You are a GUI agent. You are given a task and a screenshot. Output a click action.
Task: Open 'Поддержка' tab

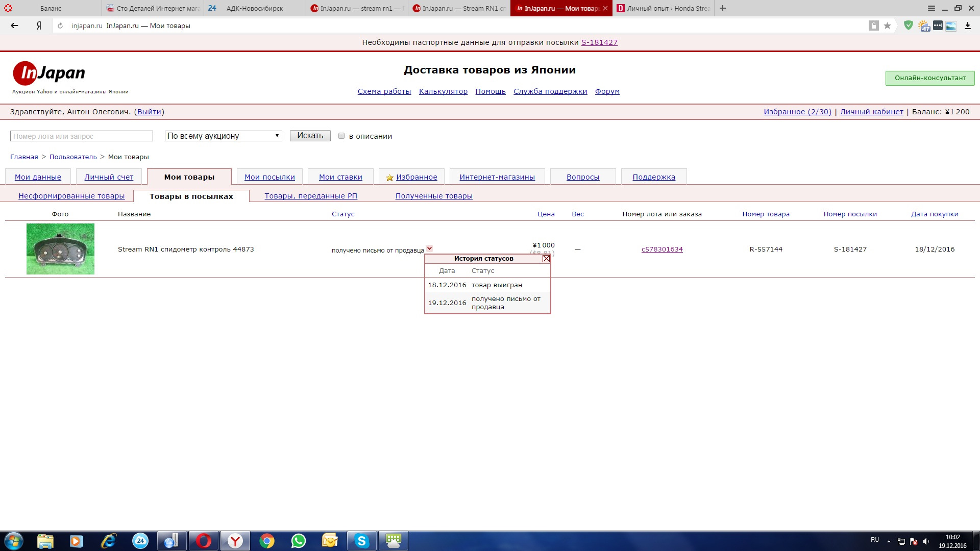(x=654, y=177)
